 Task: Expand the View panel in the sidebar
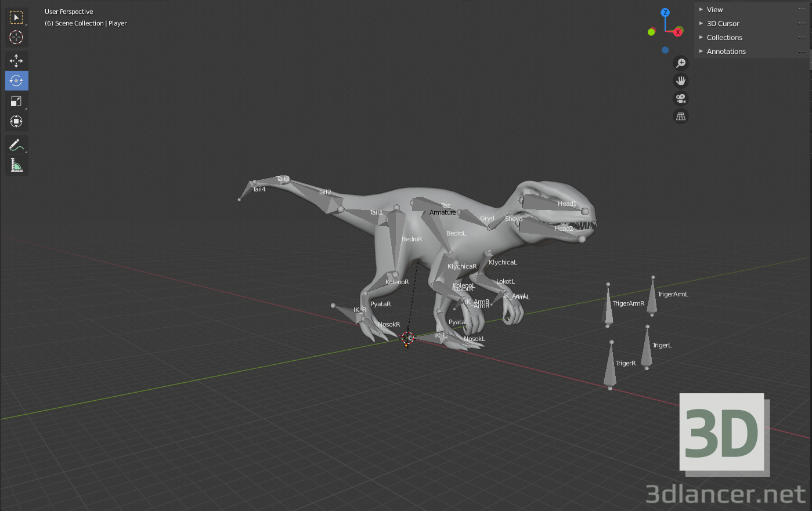pos(714,9)
